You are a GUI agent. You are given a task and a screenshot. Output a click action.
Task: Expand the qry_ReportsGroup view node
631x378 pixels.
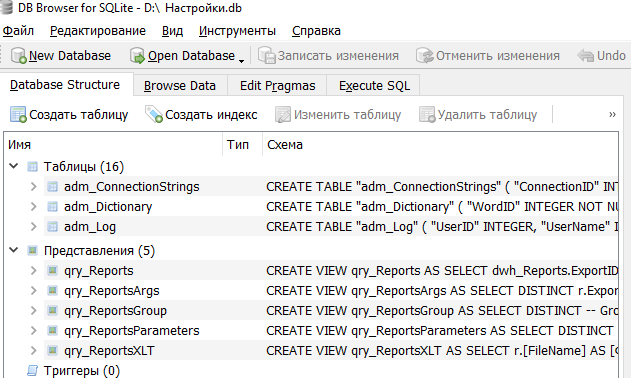34,310
